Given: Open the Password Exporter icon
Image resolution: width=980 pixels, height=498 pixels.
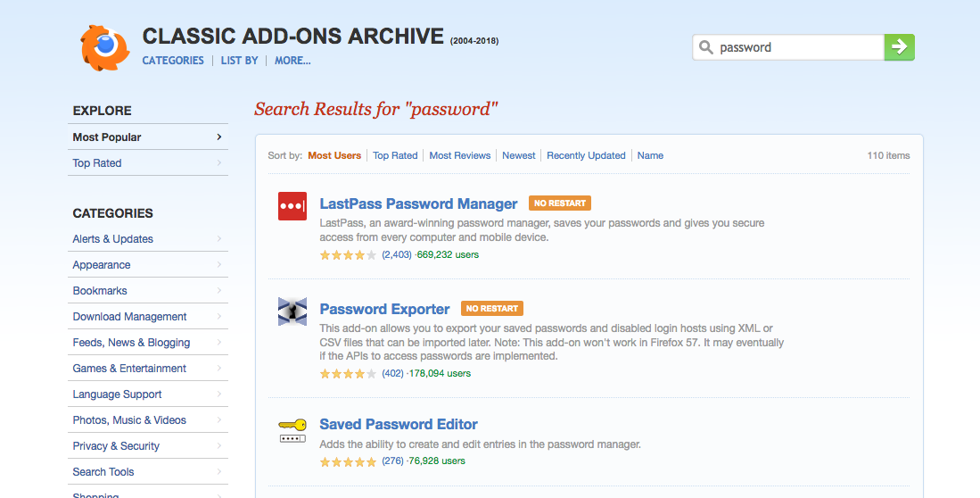Looking at the screenshot, I should [x=292, y=311].
